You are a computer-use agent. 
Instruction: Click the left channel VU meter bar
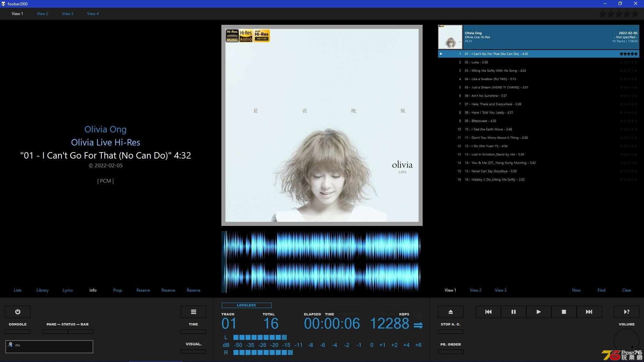pyautogui.click(x=260, y=338)
